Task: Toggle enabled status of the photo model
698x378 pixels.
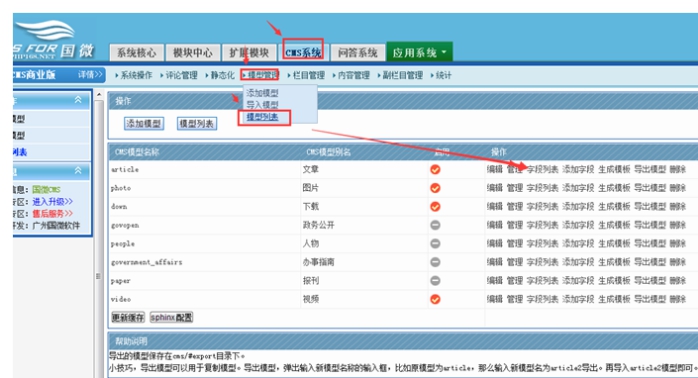Action: tap(435, 188)
